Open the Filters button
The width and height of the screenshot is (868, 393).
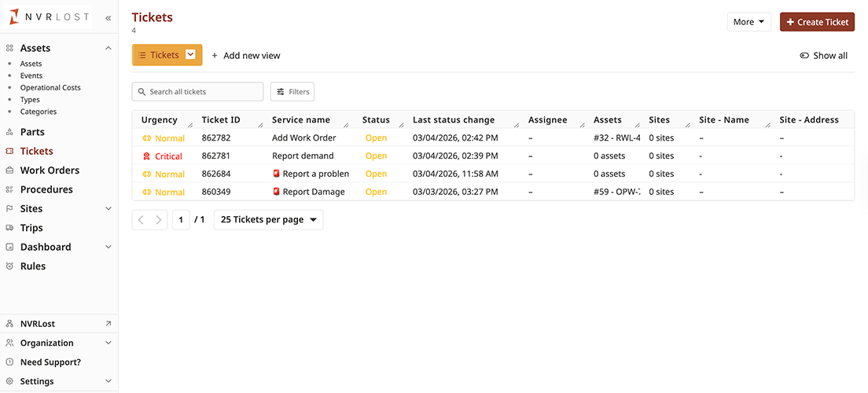tap(292, 92)
